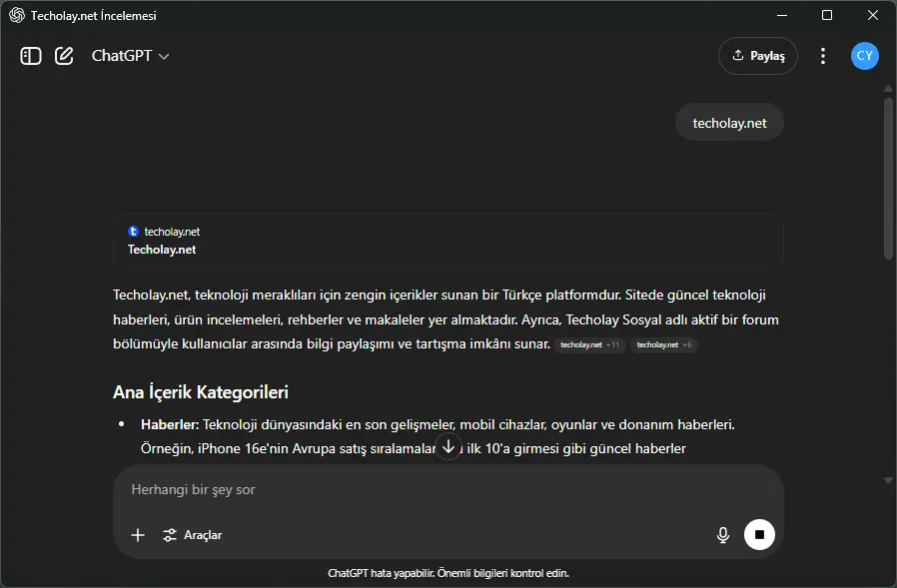The image size is (897, 588).
Task: Minimize the ChatGPT window
Action: [782, 15]
